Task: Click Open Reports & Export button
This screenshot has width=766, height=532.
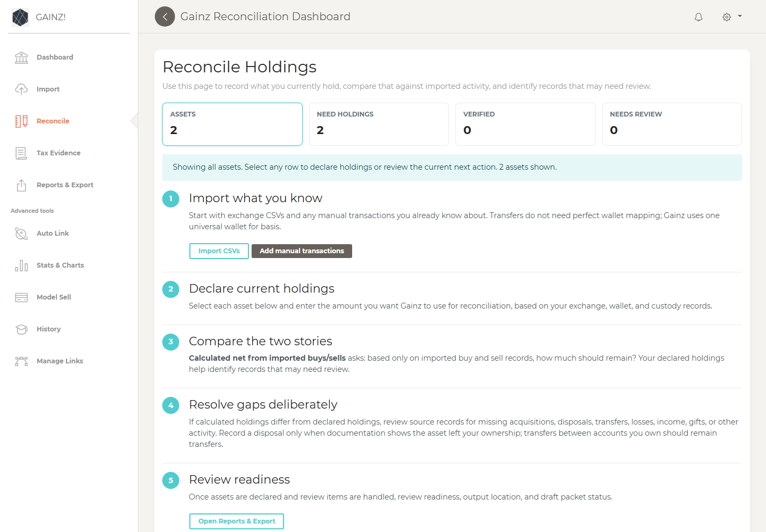Action: [237, 521]
